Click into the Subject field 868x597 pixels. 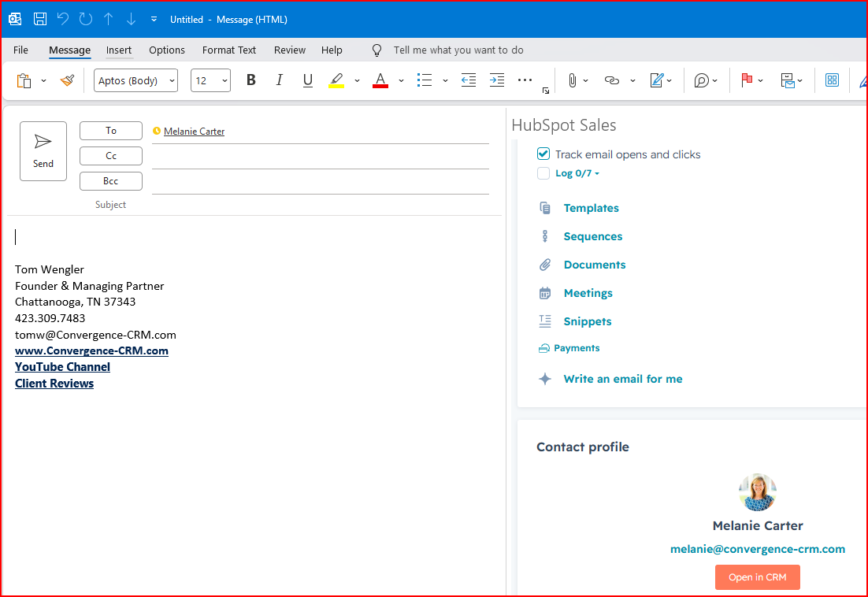321,205
